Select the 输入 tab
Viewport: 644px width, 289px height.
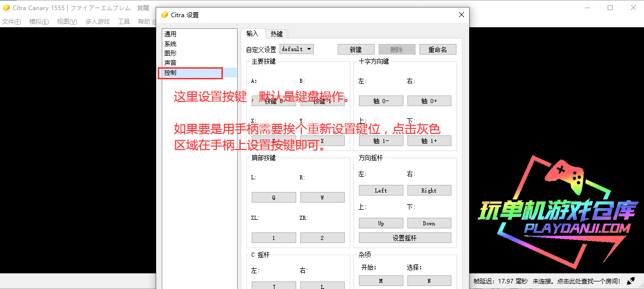(252, 34)
